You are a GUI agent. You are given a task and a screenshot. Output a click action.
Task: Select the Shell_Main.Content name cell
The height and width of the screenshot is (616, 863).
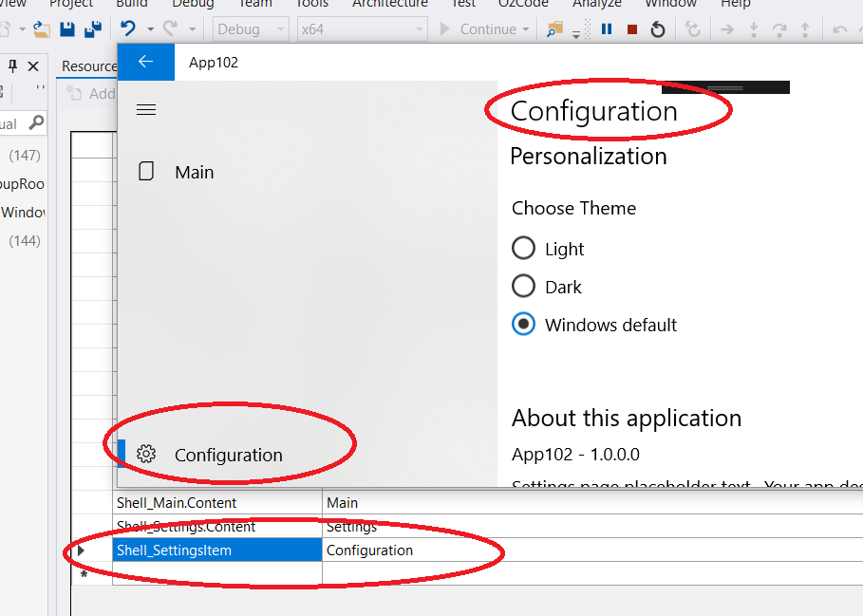pyautogui.click(x=217, y=503)
